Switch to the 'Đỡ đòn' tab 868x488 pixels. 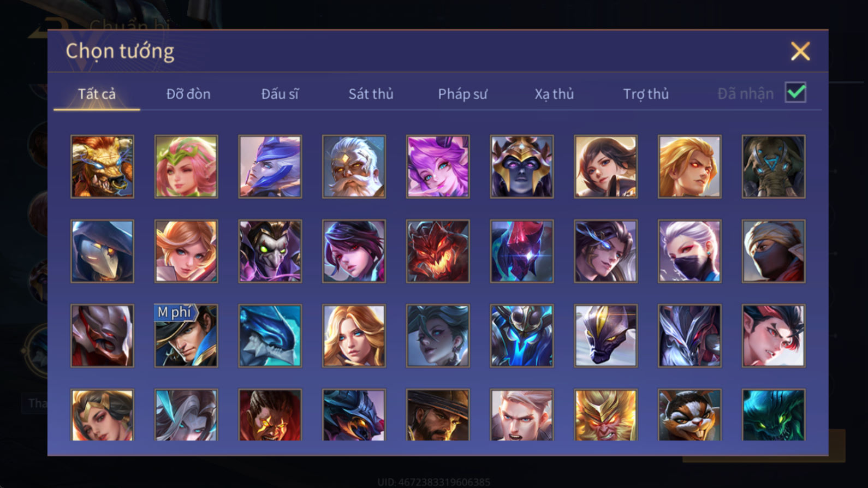(188, 94)
